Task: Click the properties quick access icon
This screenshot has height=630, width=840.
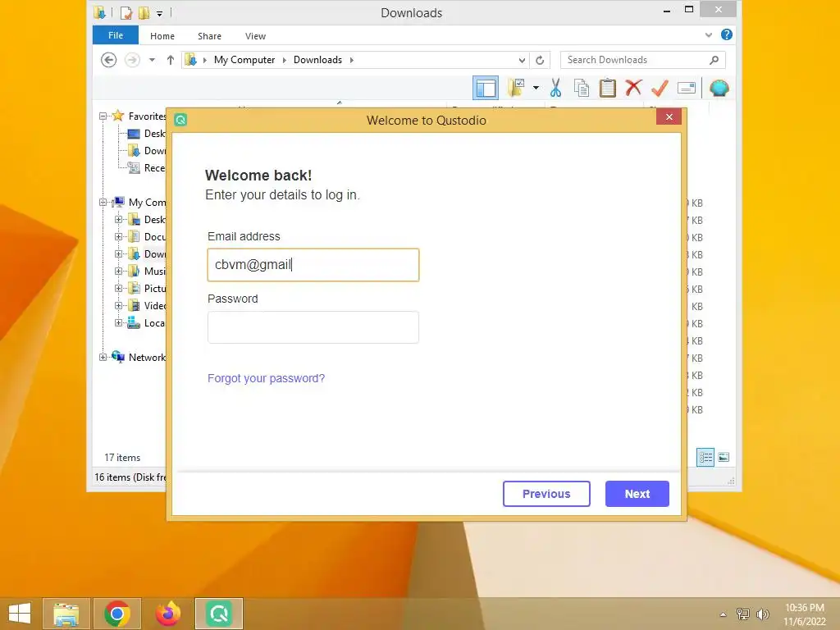Action: tap(126, 13)
